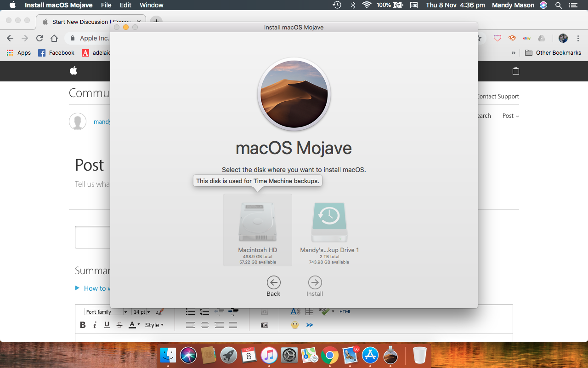The image size is (588, 368).
Task: Open the Mandy Mason user menu
Action: click(x=513, y=5)
